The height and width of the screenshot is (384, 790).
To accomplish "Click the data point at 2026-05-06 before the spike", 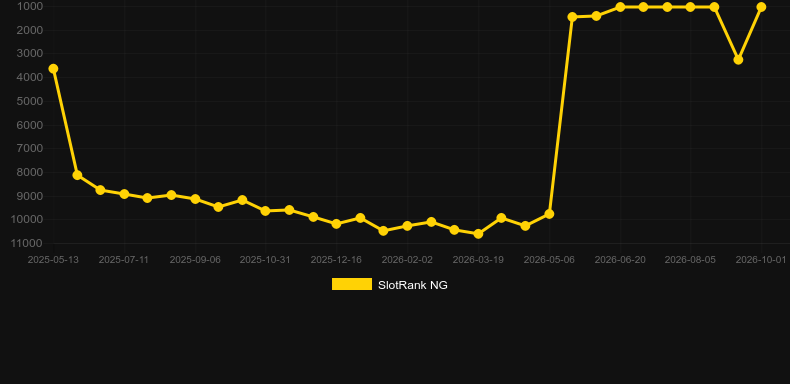I will click(x=549, y=214).
